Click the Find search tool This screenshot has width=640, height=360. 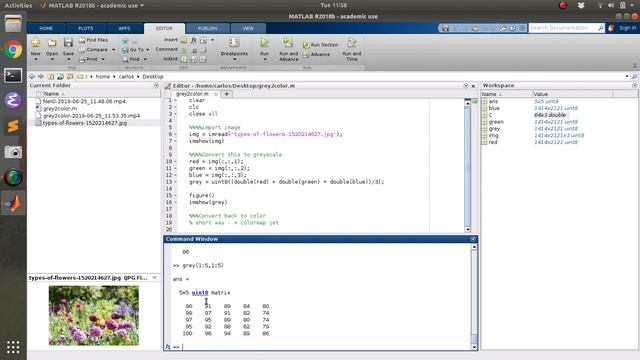point(131,60)
